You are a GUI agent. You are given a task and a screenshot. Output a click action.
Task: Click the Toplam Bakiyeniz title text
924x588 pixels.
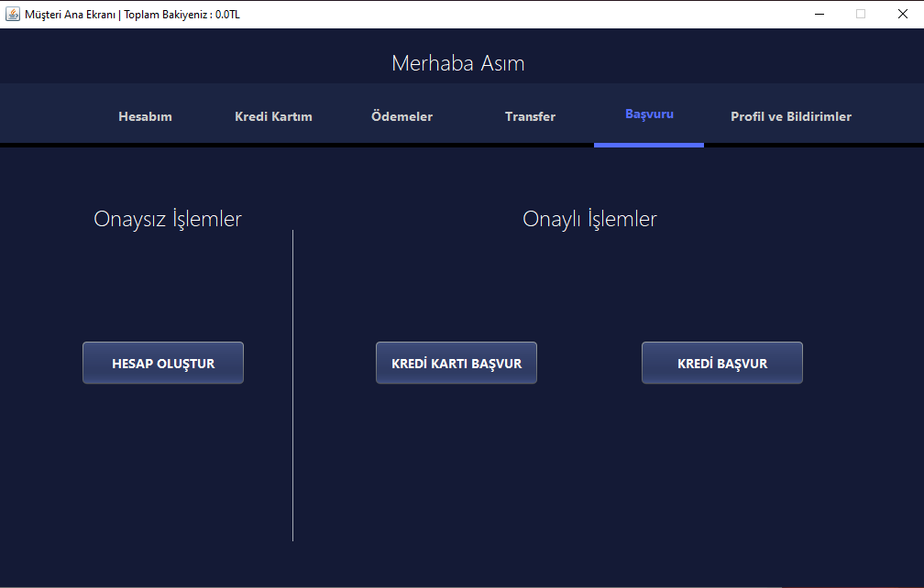181,15
